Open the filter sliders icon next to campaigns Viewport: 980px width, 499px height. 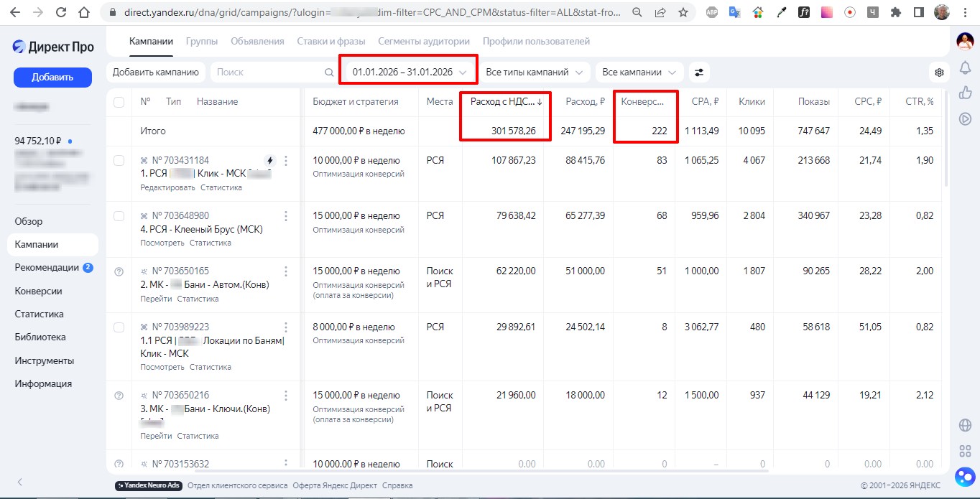698,73
